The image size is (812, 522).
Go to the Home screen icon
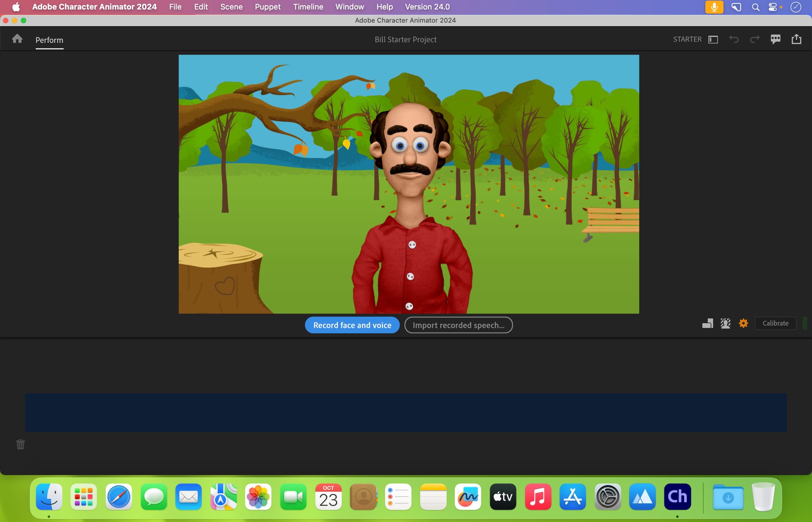[x=17, y=39]
